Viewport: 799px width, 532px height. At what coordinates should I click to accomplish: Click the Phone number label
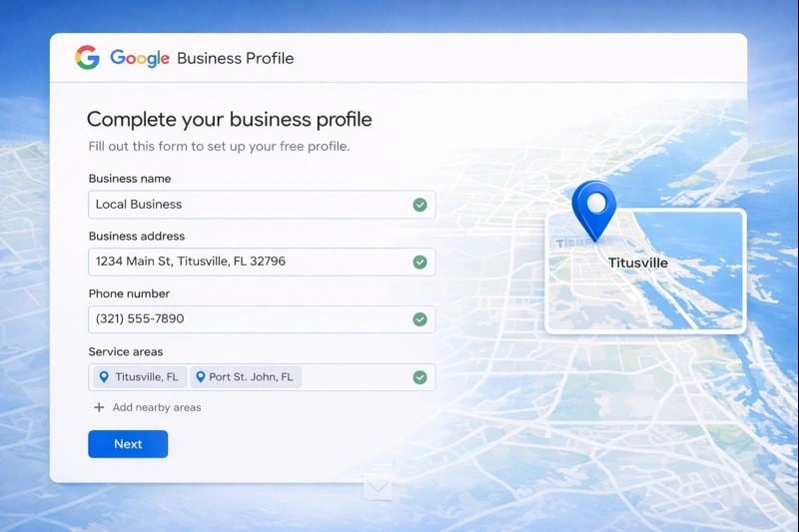point(129,293)
